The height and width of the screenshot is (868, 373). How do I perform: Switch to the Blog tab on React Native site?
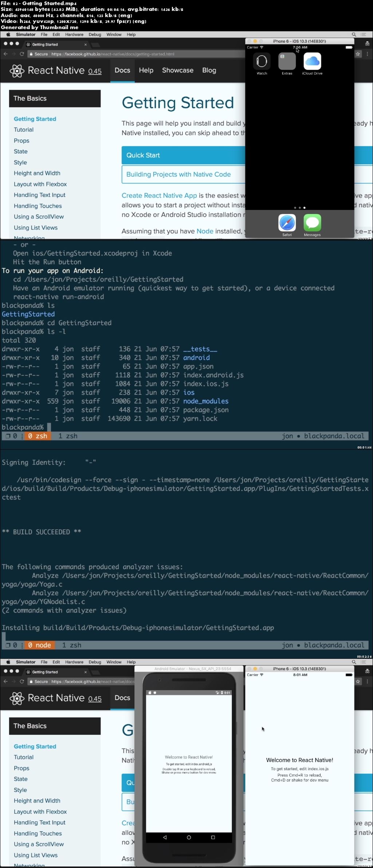click(209, 71)
